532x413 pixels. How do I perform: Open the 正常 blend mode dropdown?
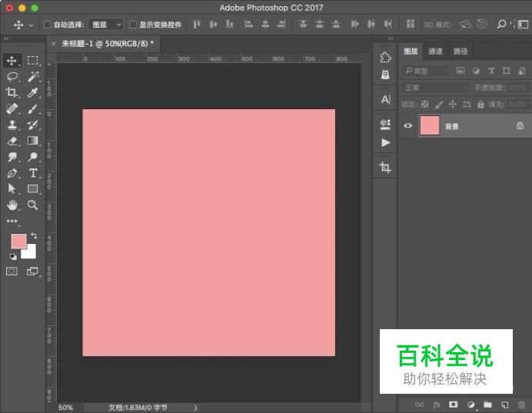435,88
